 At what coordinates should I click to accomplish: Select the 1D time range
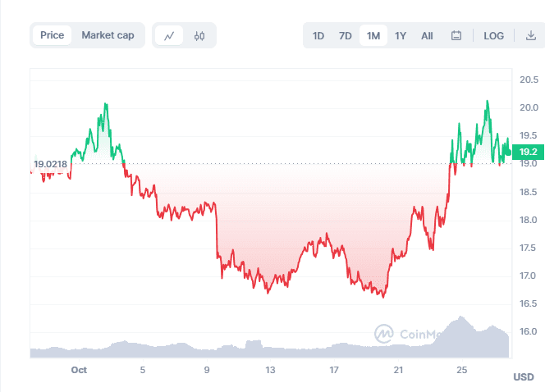318,36
